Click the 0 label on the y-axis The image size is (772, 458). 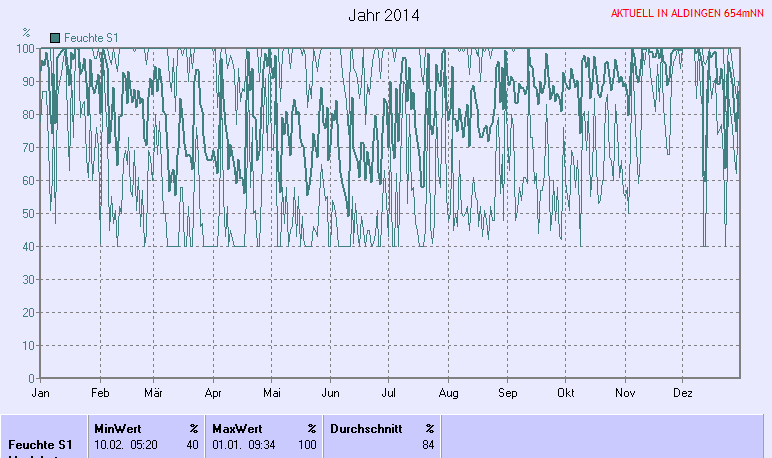click(32, 379)
